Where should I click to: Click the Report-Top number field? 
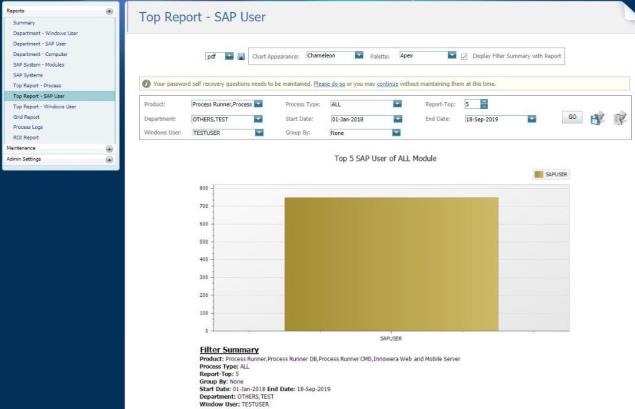tap(472, 104)
